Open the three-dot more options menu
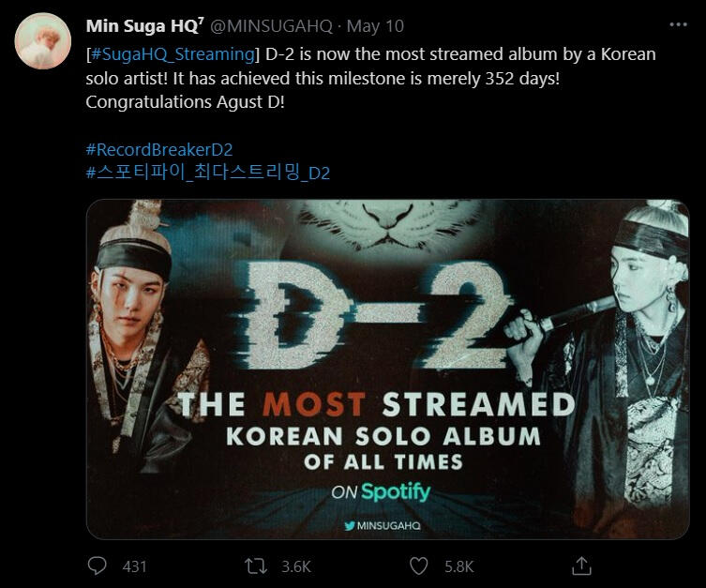This screenshot has height=588, width=706. point(679,24)
